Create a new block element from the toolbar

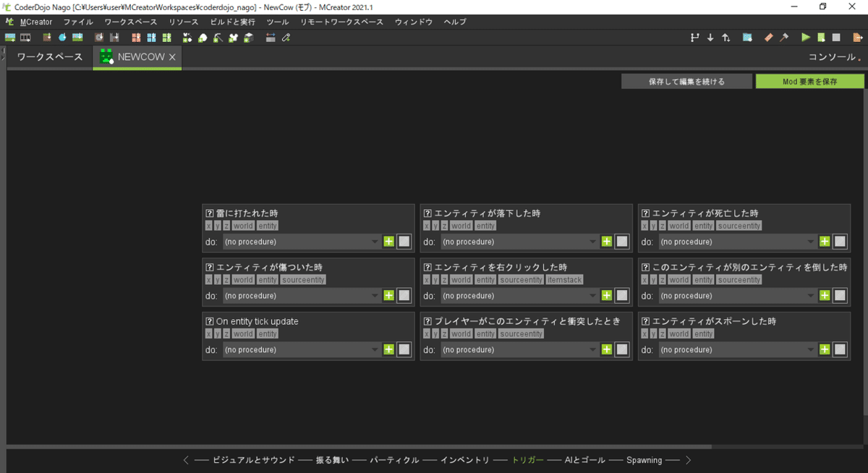[x=248, y=37]
